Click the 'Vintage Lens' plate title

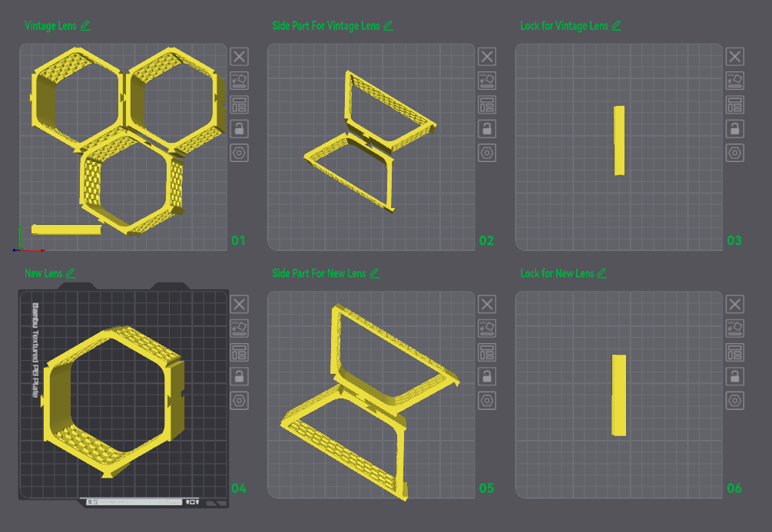point(51,25)
